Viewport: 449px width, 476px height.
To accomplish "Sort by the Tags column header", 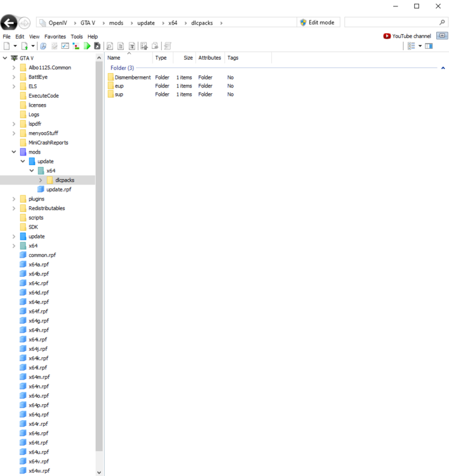I will (248, 58).
